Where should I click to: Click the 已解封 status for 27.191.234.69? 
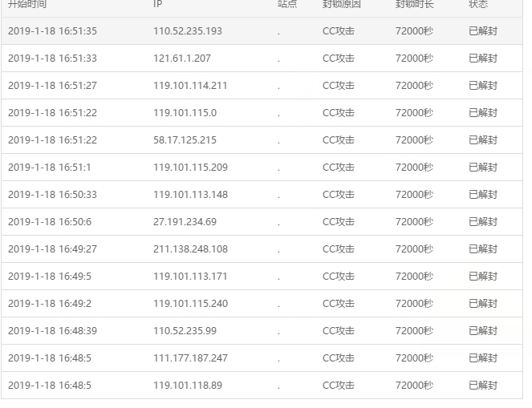pos(483,221)
